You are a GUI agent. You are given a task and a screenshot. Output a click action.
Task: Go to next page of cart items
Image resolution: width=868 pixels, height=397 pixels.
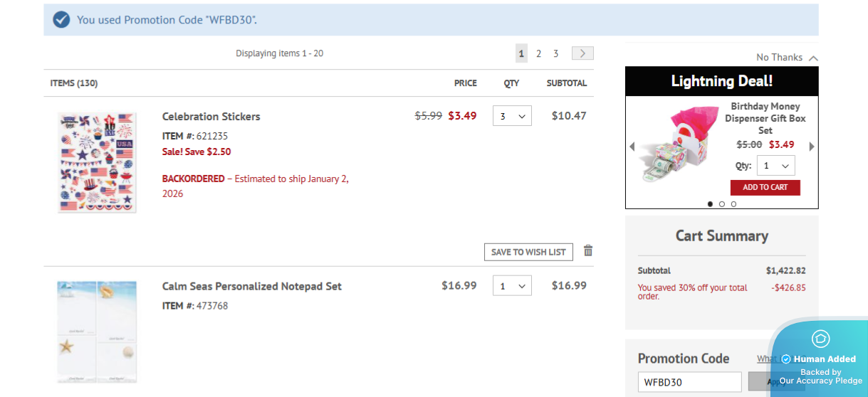pyautogui.click(x=582, y=53)
